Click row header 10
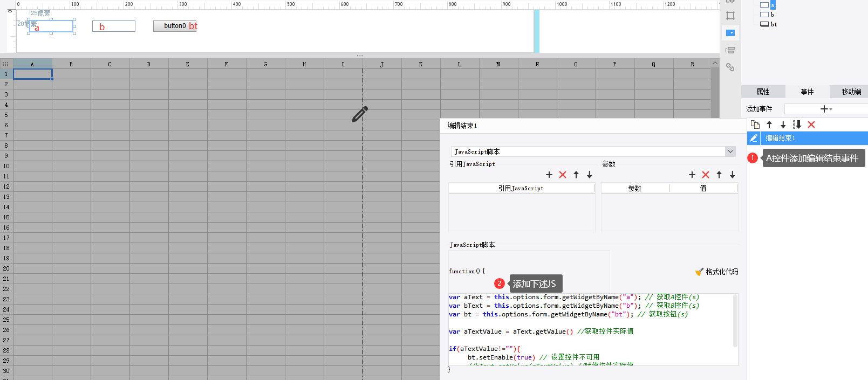Screen dimensions: 868x380 tap(6, 166)
